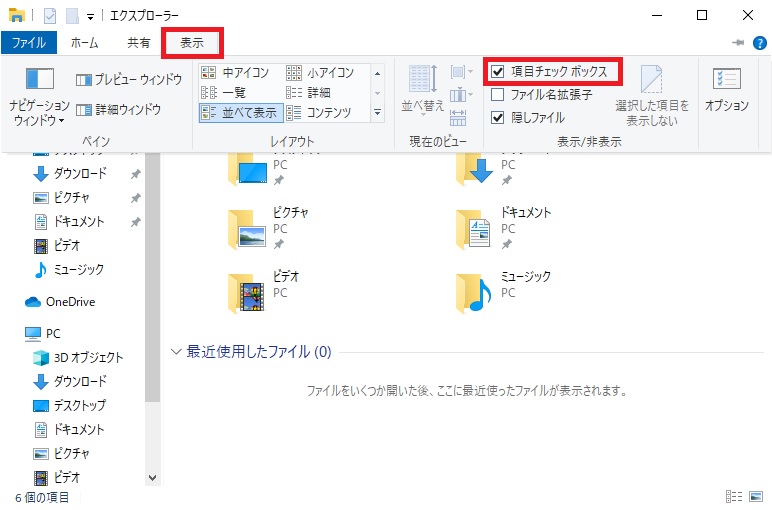Open オプション folder options
Screen dimensions: 772x510
click(x=727, y=91)
